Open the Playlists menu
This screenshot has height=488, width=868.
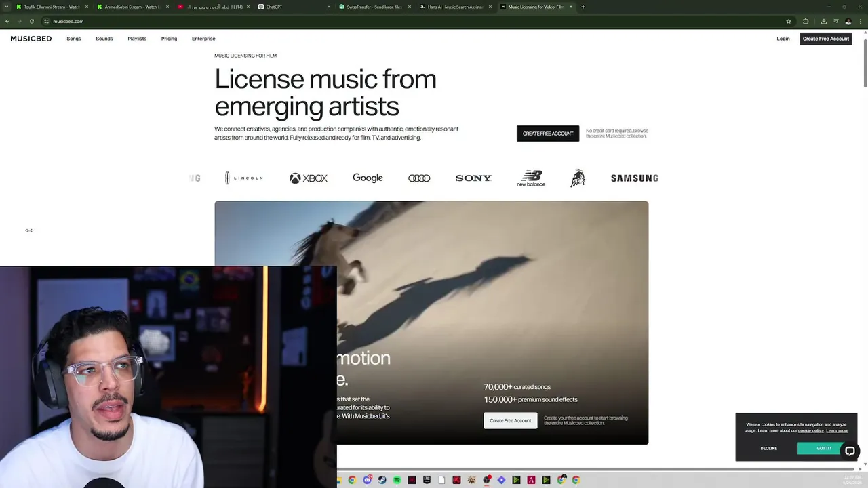[137, 39]
